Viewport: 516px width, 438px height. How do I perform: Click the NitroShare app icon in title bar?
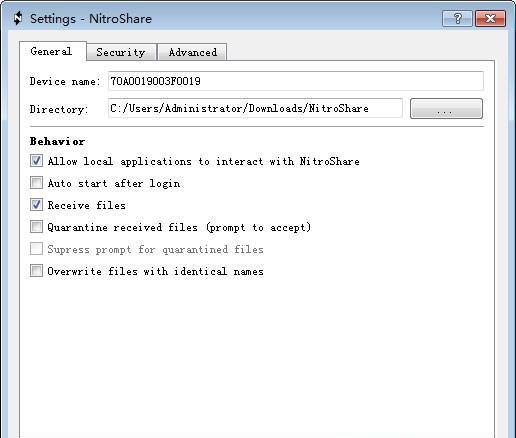(x=18, y=18)
